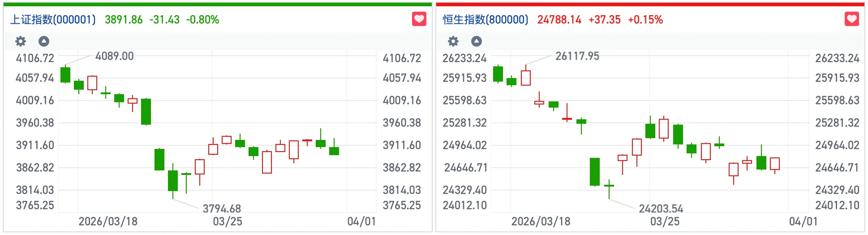
Task: Open settings gear for 恒生指数 chart
Action: click(x=453, y=41)
